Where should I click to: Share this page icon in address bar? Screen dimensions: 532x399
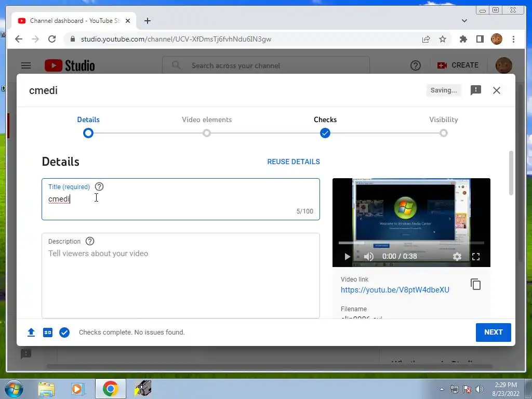426,39
